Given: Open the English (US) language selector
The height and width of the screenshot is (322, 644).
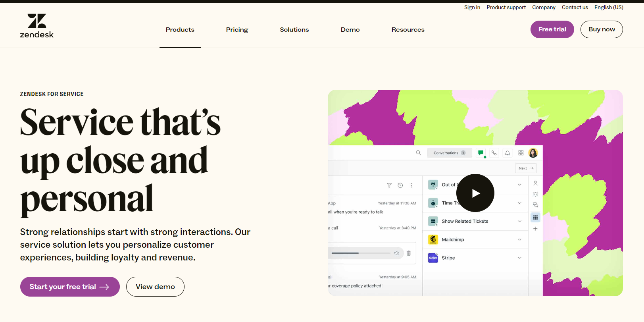Looking at the screenshot, I should coord(609,7).
